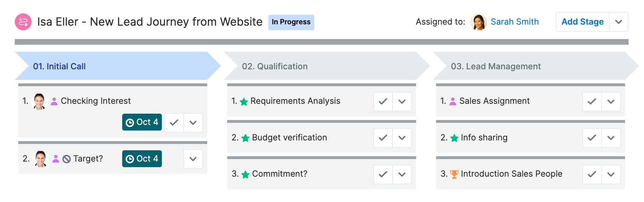Open the Add Stage dropdown arrow
The height and width of the screenshot is (202, 644).
tap(619, 22)
